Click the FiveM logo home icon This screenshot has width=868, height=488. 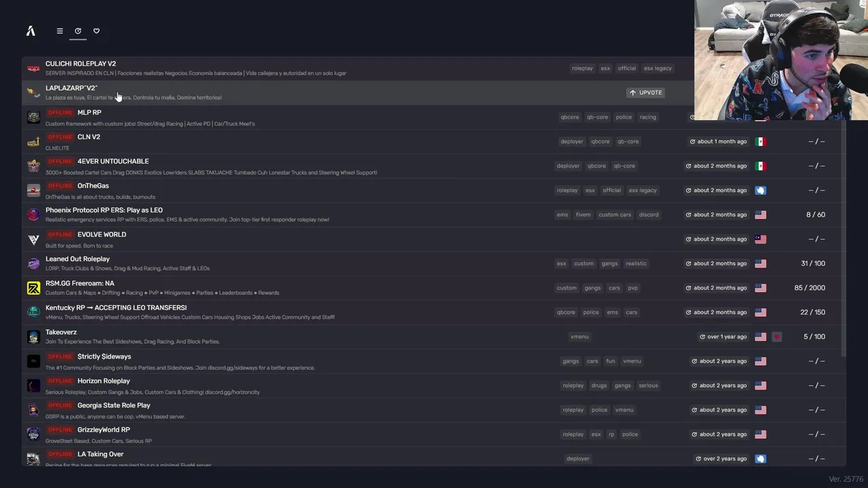pos(31,30)
